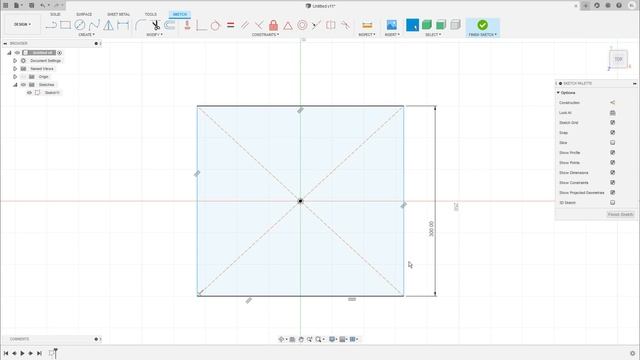Open the help question mark icon
The image size is (640, 360).
[x=619, y=5]
